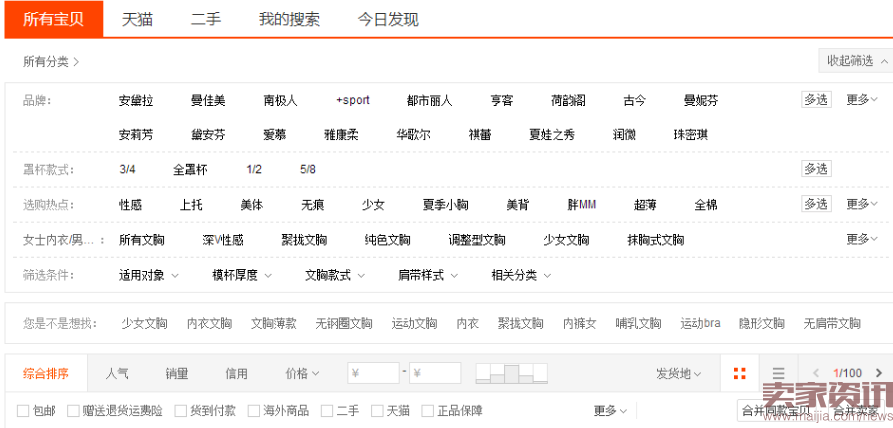Go to previous results page arrow
This screenshot has height=428, width=893.
817,374
